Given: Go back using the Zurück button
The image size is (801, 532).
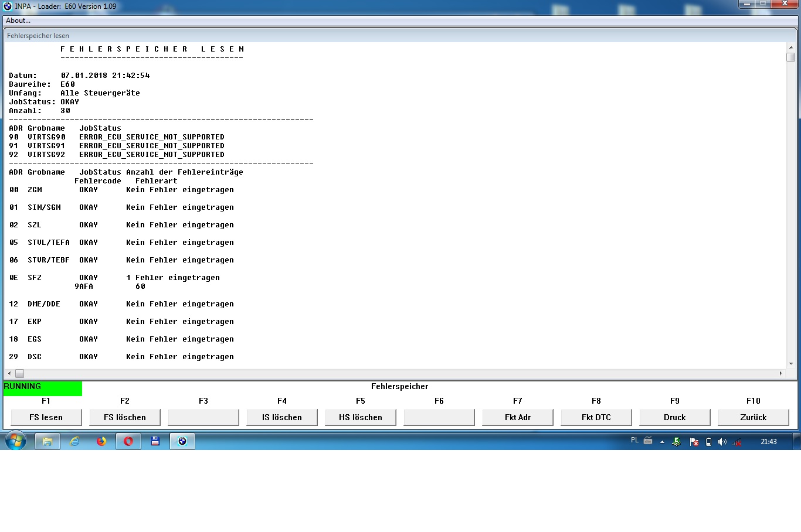Looking at the screenshot, I should [x=753, y=417].
